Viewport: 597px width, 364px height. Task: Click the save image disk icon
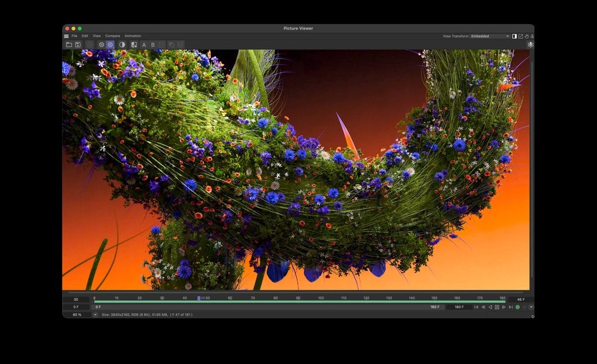coord(78,44)
